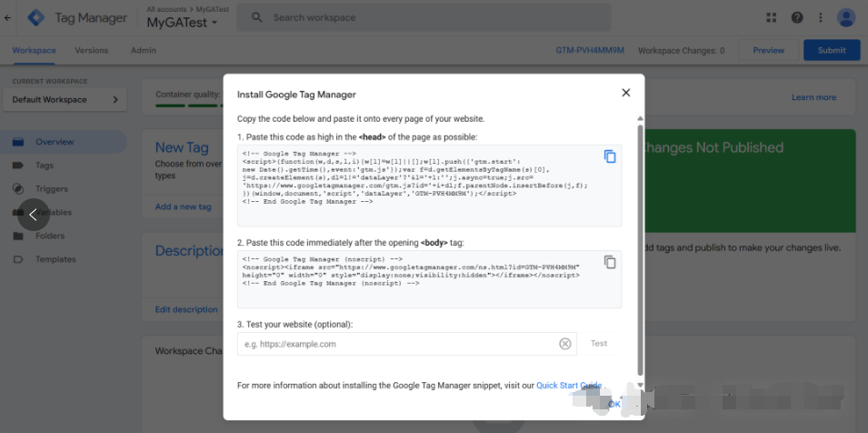Open the MyGATest container dropdown
The height and width of the screenshot is (433, 868).
click(x=182, y=23)
